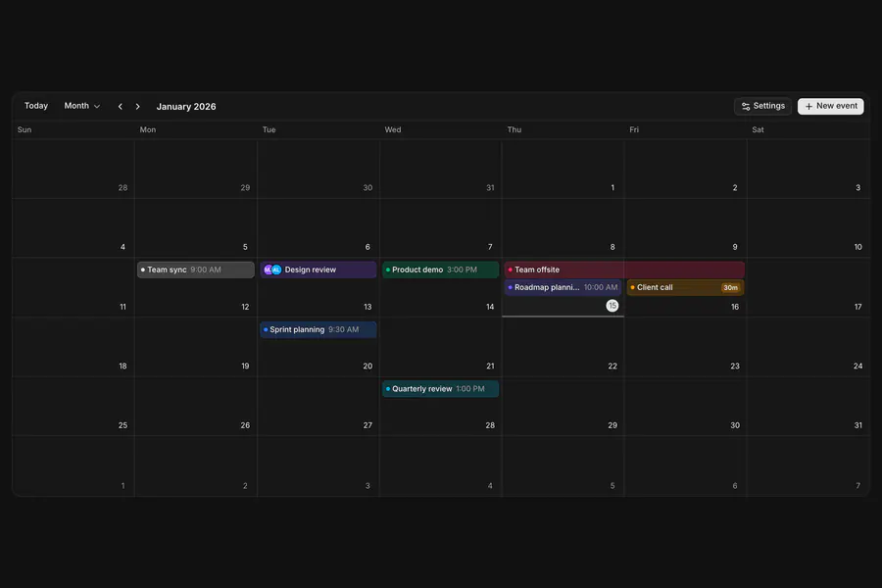Viewport: 882px width, 588px height.
Task: Select January 14 date number
Action: pyautogui.click(x=490, y=307)
